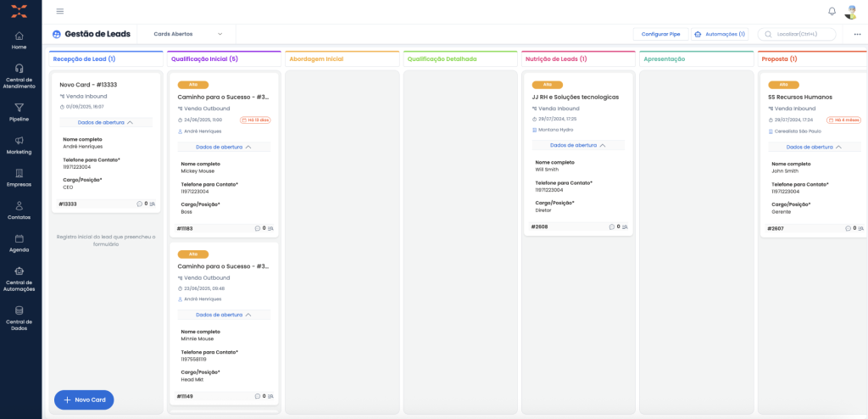Select the Nutrição de Leads (1) column header

tap(555, 59)
